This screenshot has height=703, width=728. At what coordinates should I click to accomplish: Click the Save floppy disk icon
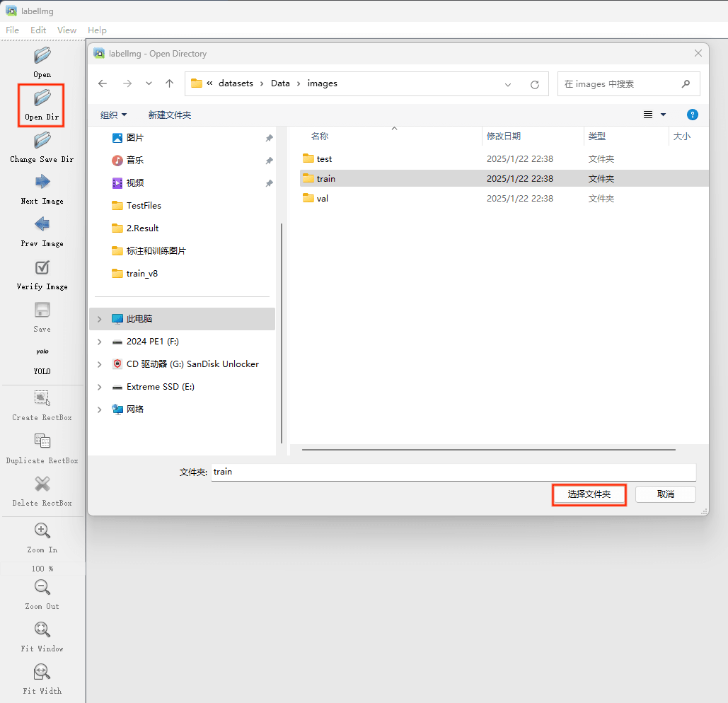coord(42,310)
